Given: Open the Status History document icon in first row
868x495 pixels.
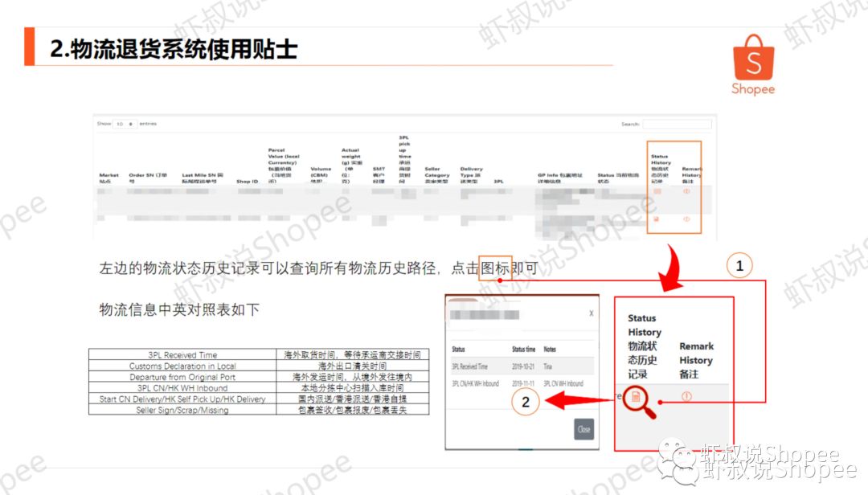Looking at the screenshot, I should click(x=656, y=190).
